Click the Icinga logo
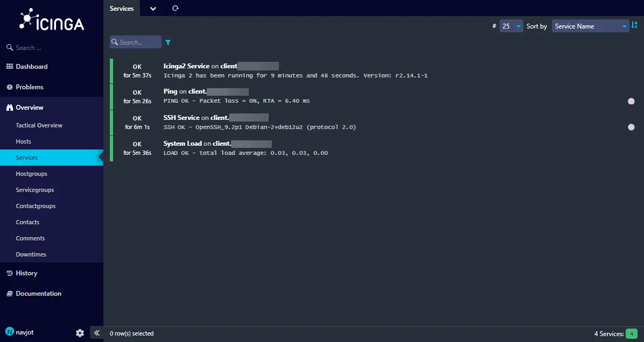The width and height of the screenshot is (644, 342). pos(52,20)
